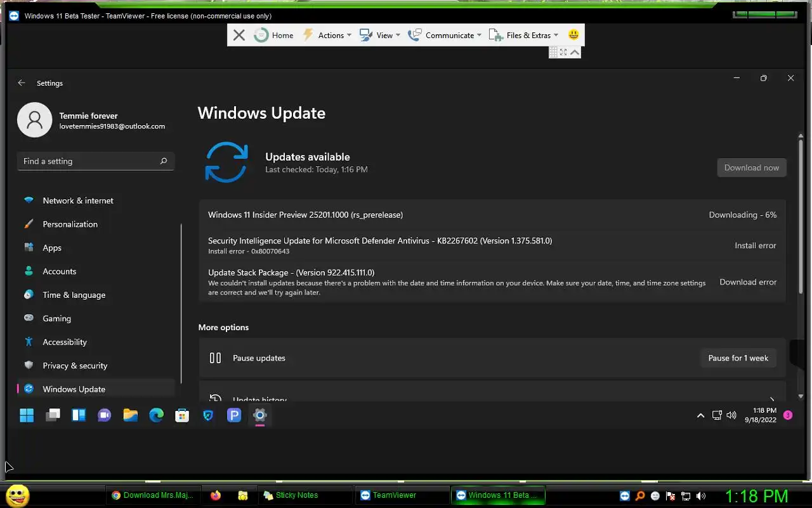
Task: Expand the Communicate menu in TeamViewer
Action: (445, 36)
